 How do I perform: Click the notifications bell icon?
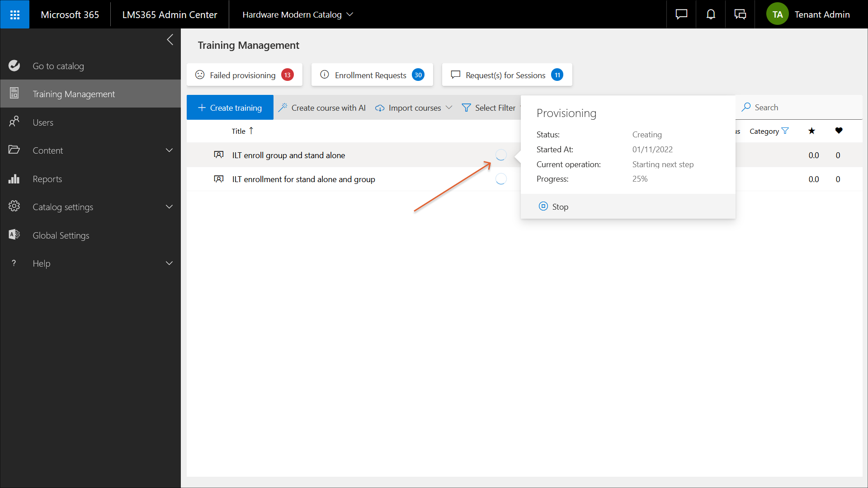(x=711, y=14)
